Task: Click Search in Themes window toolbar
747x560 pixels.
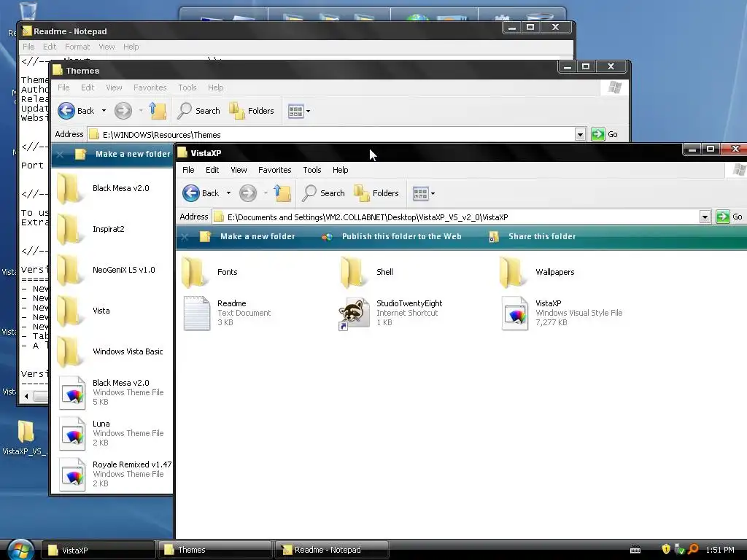Action: pos(198,111)
